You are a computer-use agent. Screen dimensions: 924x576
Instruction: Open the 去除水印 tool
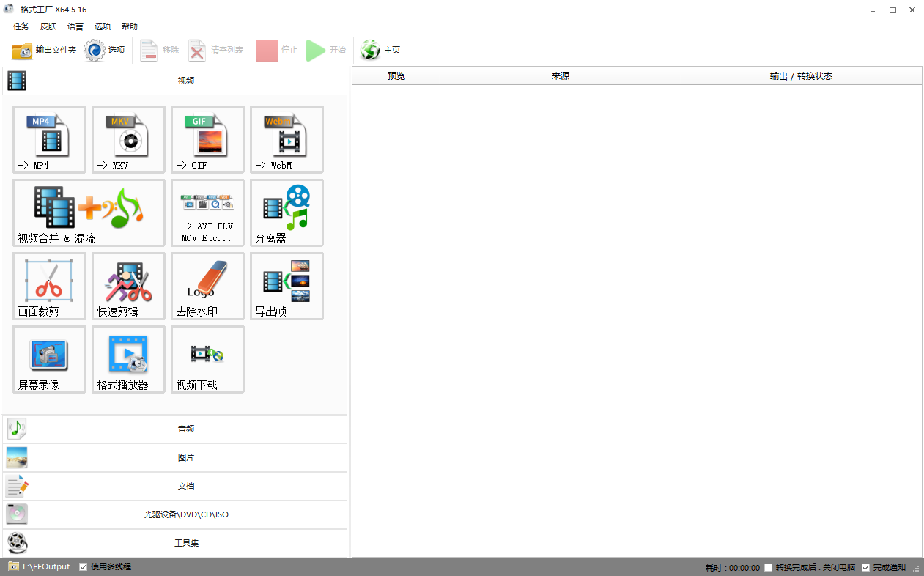207,286
